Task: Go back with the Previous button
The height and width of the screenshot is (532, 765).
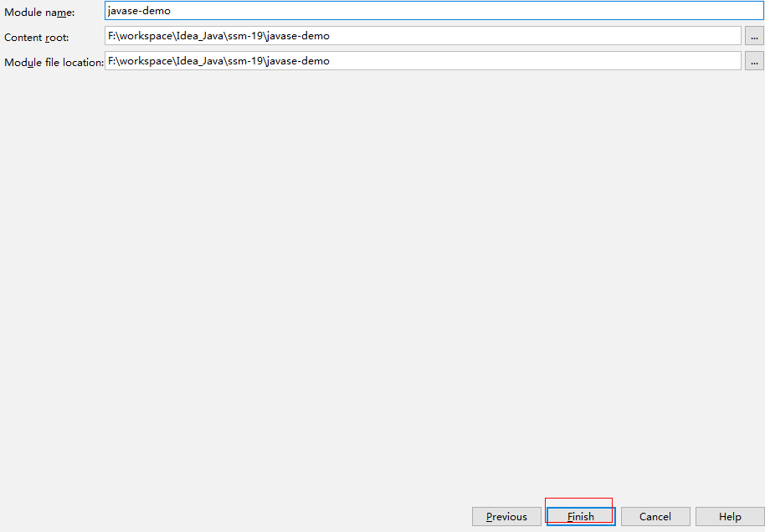Action: pos(506,516)
